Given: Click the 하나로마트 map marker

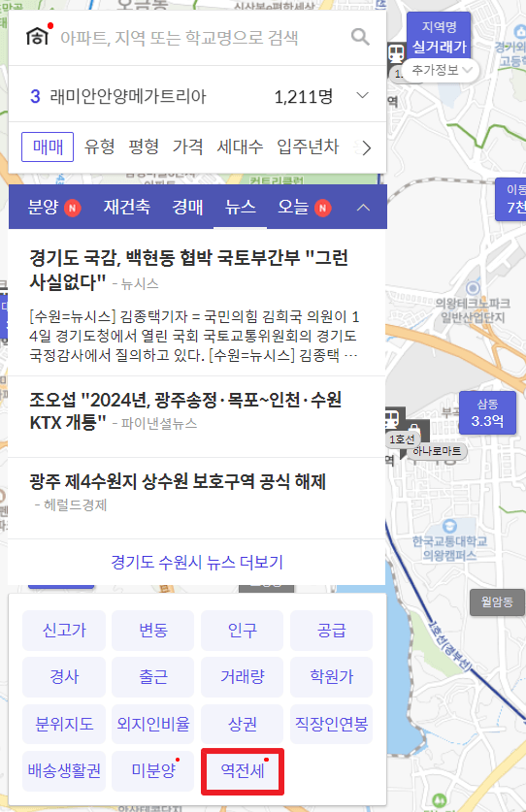Looking at the screenshot, I should pos(437,451).
